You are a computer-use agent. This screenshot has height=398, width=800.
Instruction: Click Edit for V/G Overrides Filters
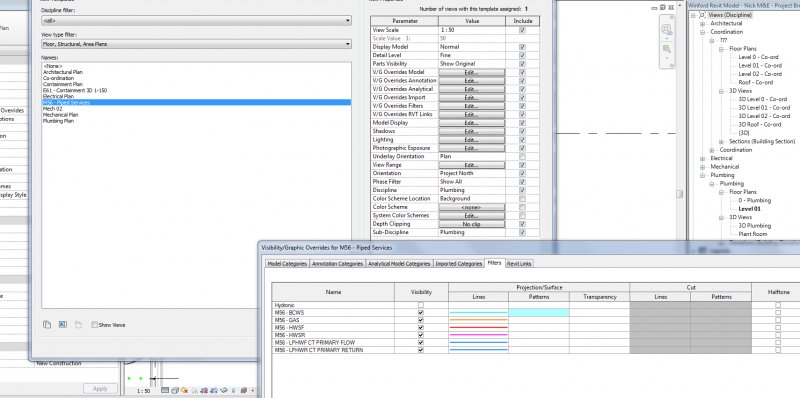click(471, 106)
